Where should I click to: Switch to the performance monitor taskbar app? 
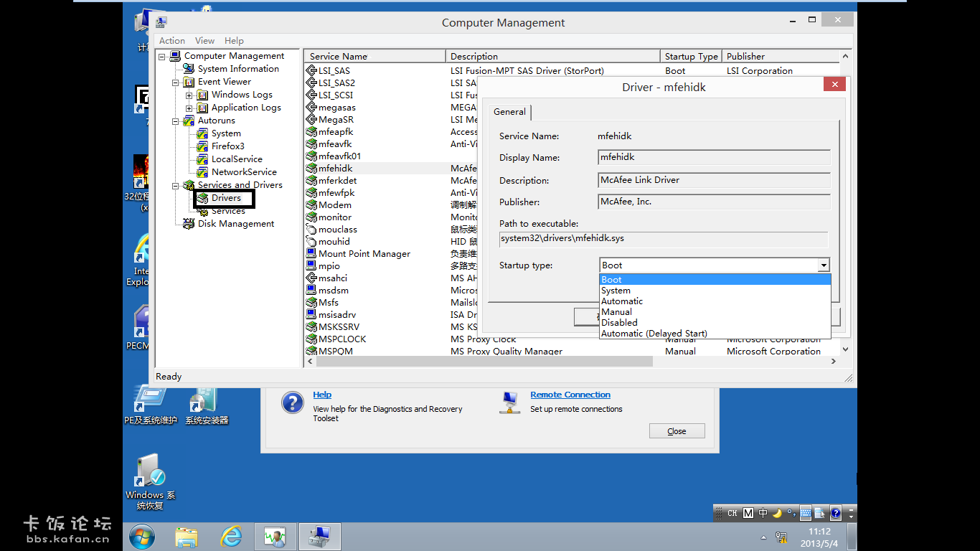click(x=275, y=536)
